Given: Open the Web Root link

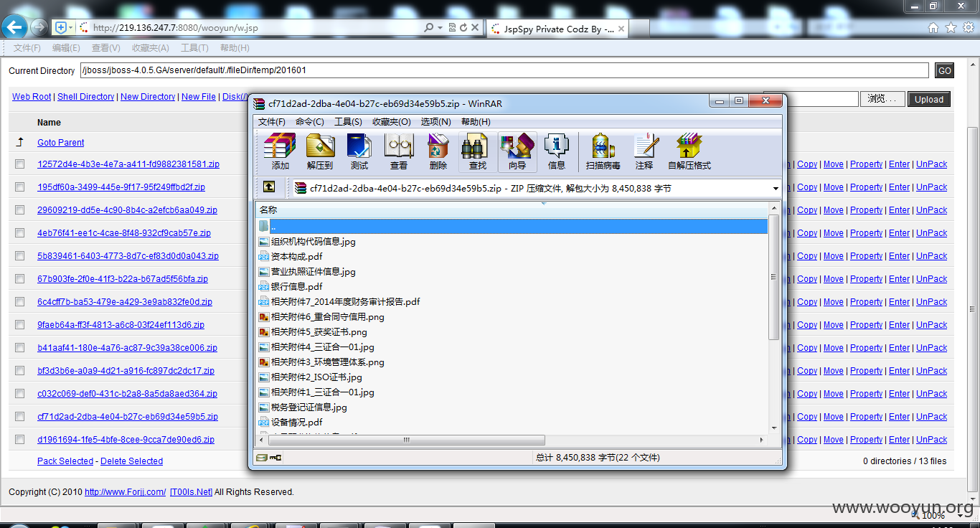Looking at the screenshot, I should coord(32,97).
